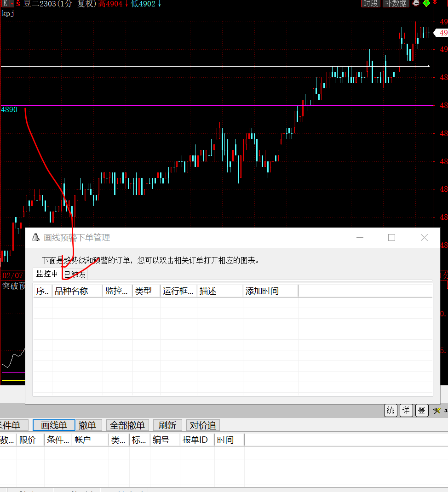Image resolution: width=448 pixels, height=492 pixels.
Task: Click the 编号 column header
Action: coord(165,440)
